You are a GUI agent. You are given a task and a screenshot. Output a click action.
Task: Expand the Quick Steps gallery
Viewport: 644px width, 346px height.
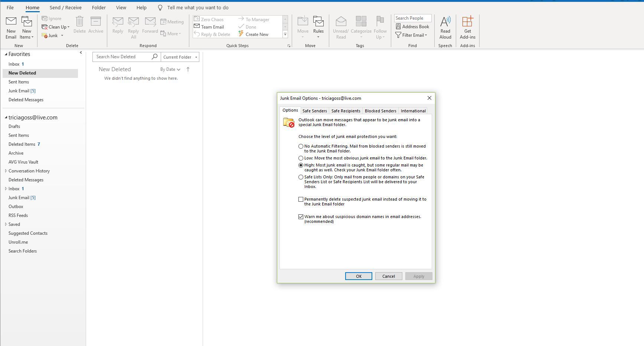pos(285,34)
